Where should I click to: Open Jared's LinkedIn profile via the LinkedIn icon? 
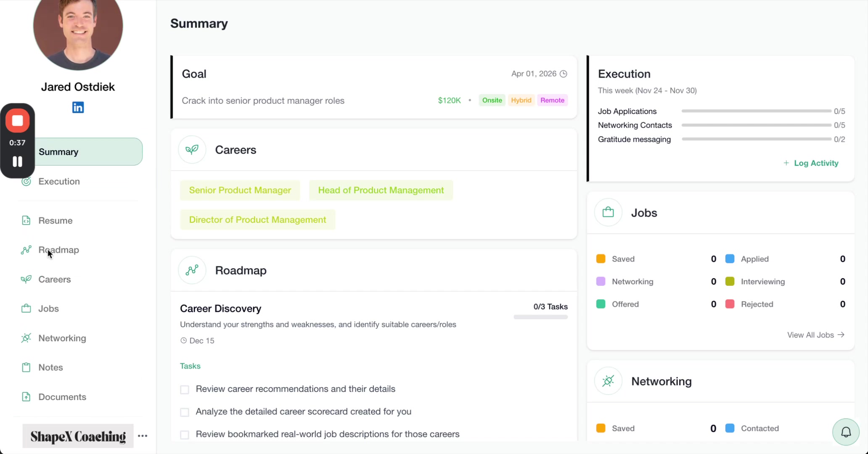78,107
